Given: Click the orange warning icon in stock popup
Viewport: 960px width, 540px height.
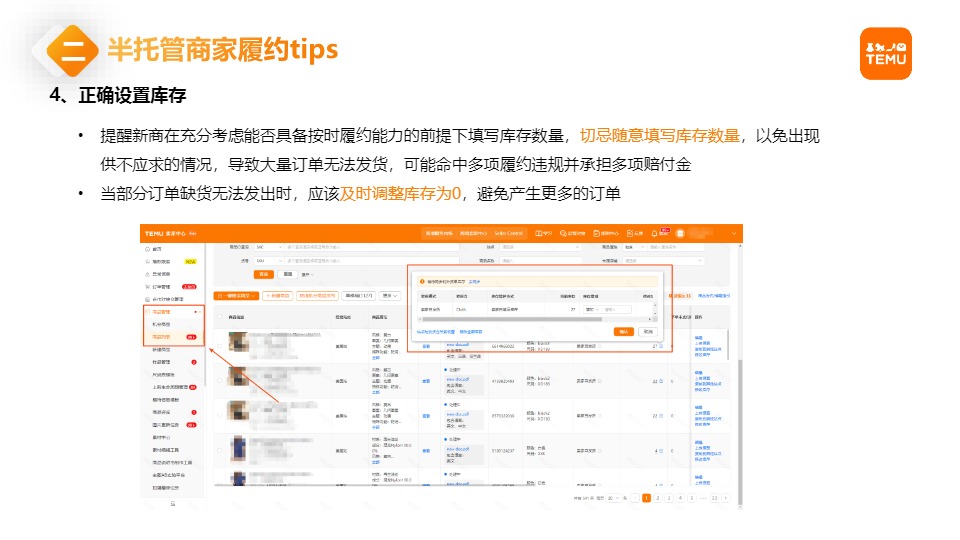Looking at the screenshot, I should (x=422, y=282).
